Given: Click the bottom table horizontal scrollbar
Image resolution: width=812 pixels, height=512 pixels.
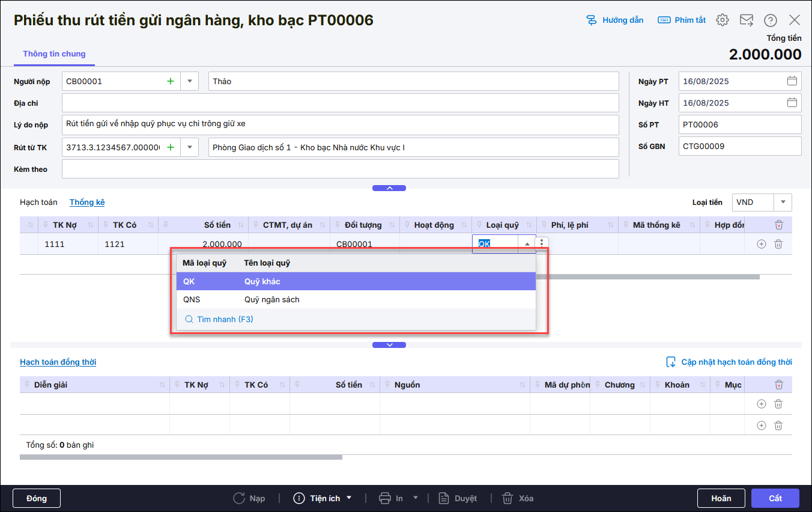Looking at the screenshot, I should (180, 457).
